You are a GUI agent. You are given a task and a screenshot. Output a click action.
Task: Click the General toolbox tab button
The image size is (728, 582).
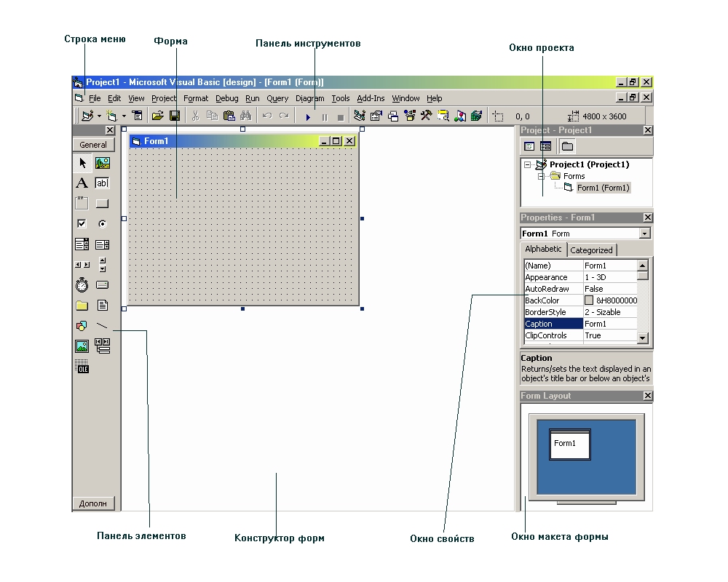click(x=93, y=145)
